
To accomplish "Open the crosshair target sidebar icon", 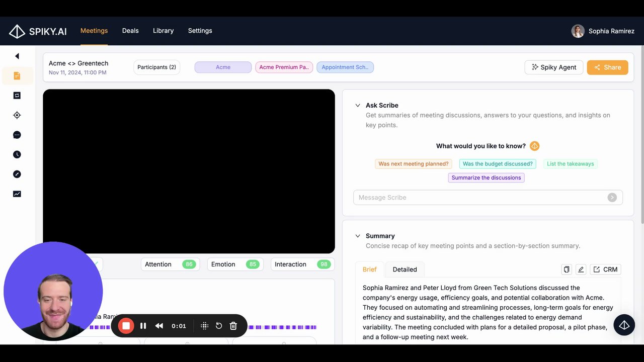I will pos(17,115).
